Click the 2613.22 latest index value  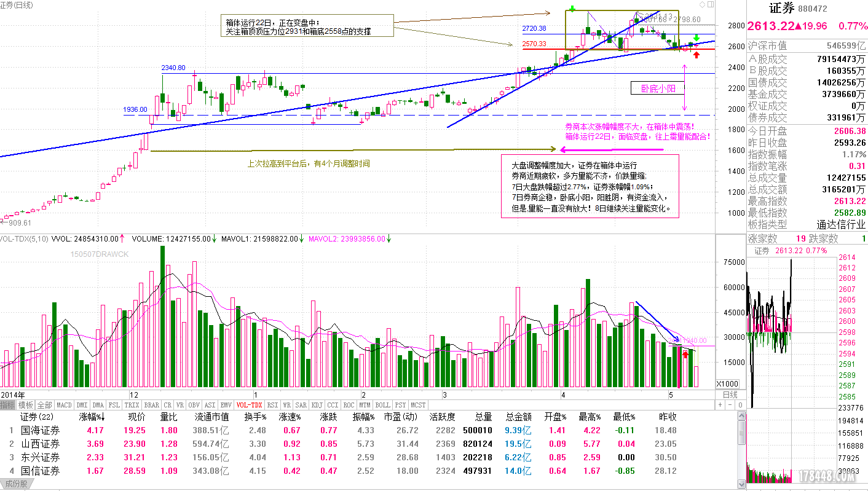(x=771, y=26)
